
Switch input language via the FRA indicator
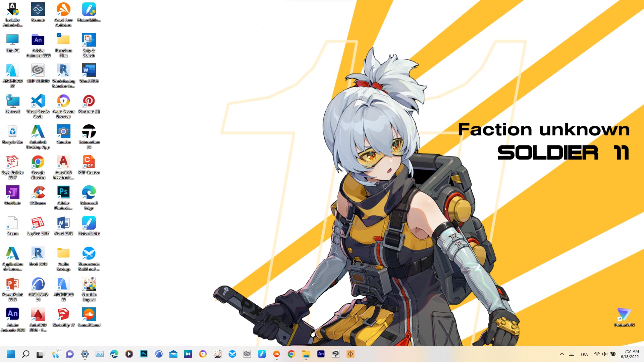584,354
